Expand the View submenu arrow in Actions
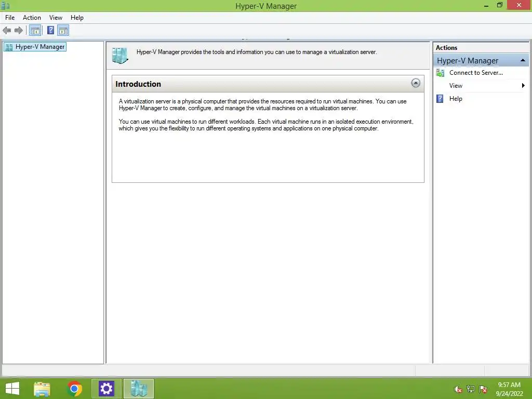 pos(523,86)
